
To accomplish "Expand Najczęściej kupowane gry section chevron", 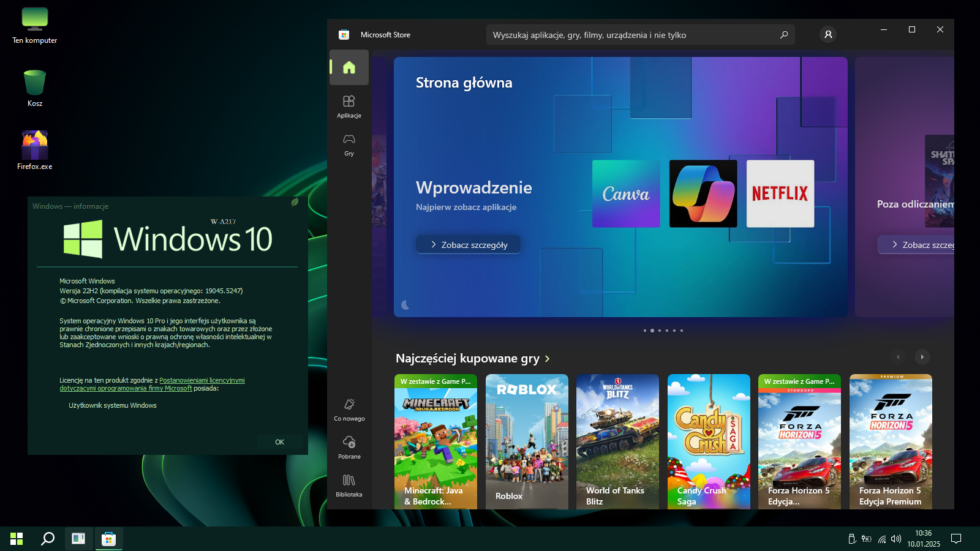I will (548, 359).
